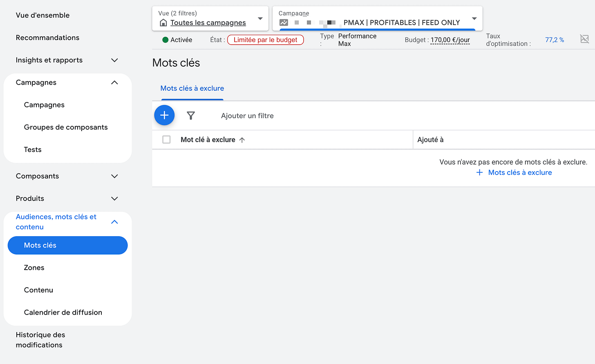The width and height of the screenshot is (595, 364).
Task: Open Calendrier de diffusion
Action: [63, 313]
